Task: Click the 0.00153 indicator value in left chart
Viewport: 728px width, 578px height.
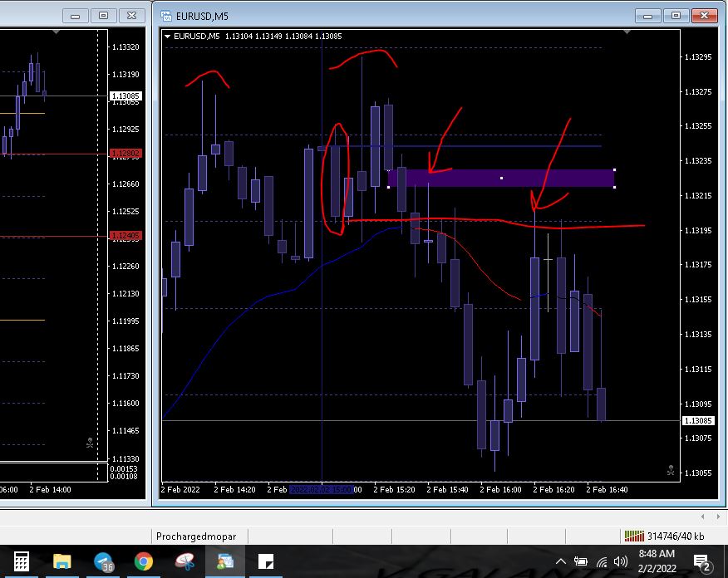Action: [x=124, y=468]
